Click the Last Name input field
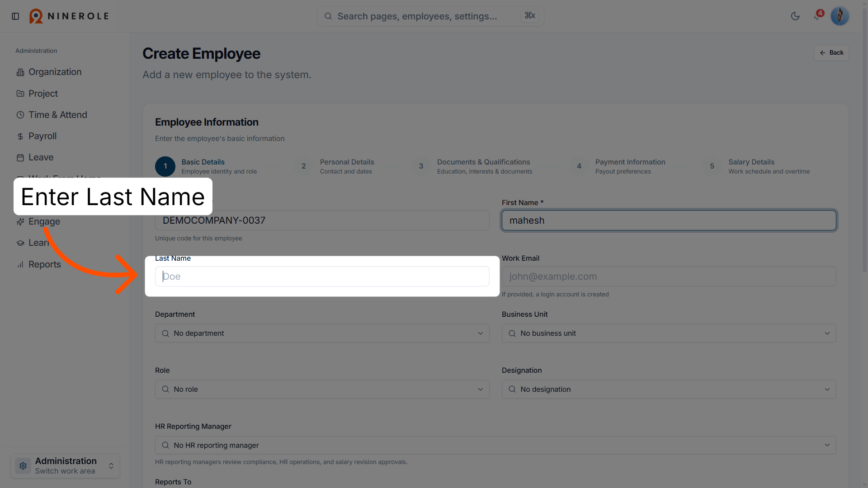 pos(322,277)
